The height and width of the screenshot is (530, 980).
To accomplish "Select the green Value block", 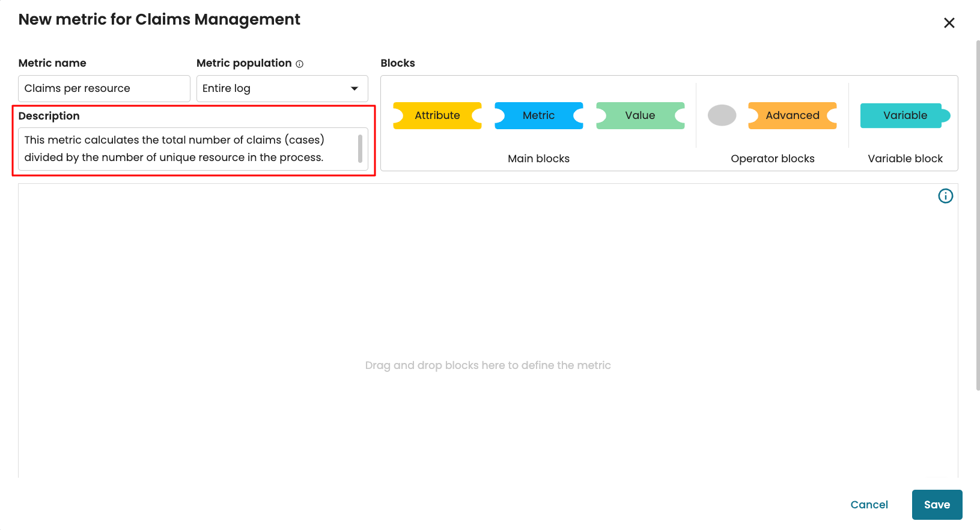I will point(640,115).
